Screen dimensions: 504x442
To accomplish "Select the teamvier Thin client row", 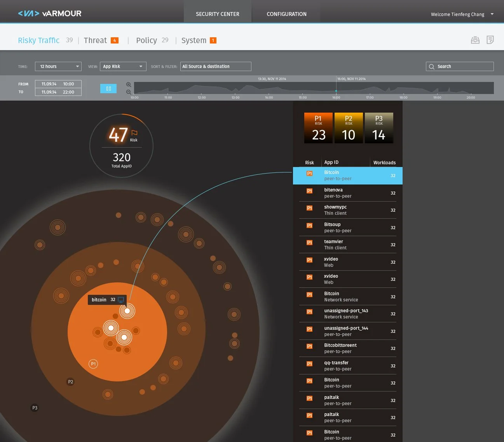I will (347, 245).
